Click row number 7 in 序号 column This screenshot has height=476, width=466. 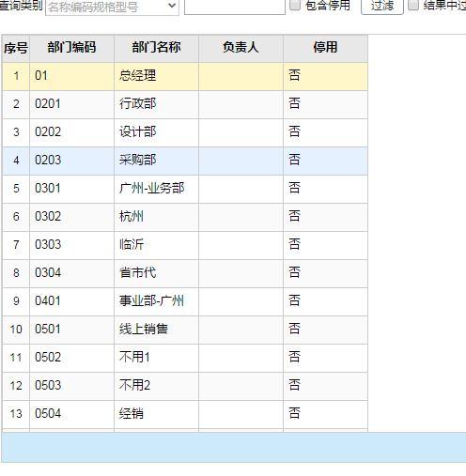click(x=16, y=245)
